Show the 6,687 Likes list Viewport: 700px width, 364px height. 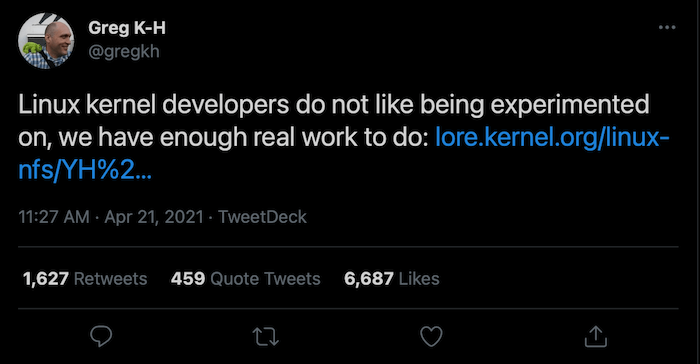point(392,279)
